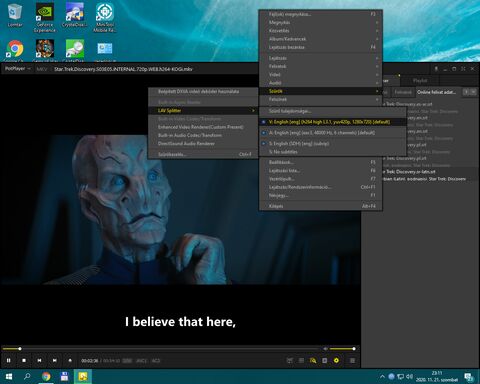Open Lejátszás/Rendszerinformáció... entry

321,187
